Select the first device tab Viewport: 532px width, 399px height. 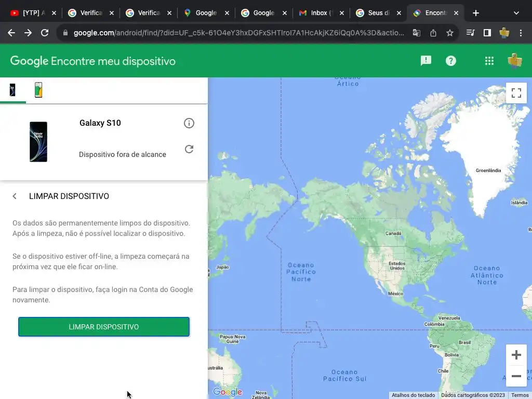pos(12,90)
